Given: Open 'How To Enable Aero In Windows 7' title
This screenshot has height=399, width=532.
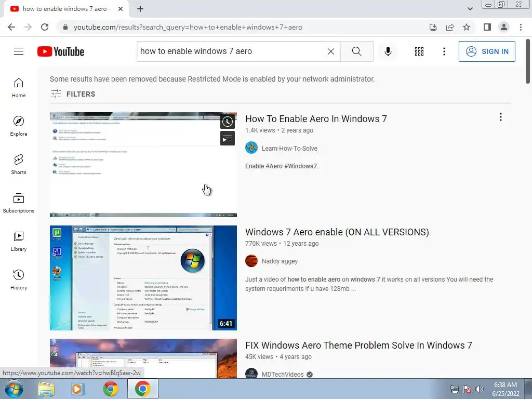Looking at the screenshot, I should [x=316, y=119].
